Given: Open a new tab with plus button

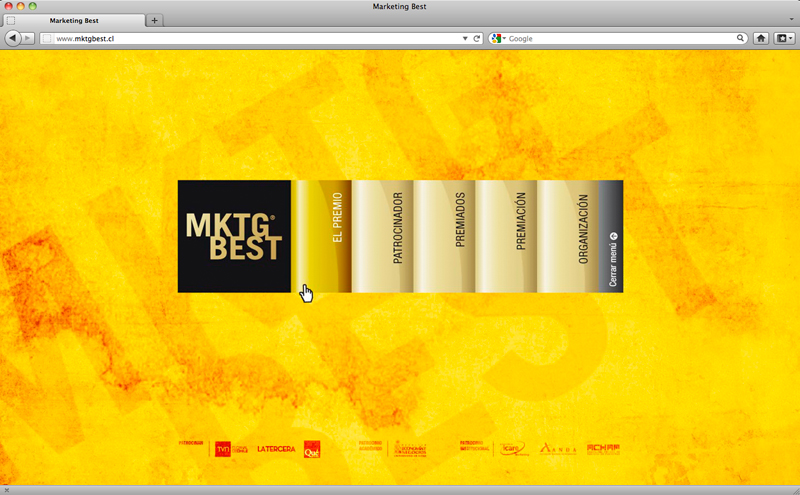Looking at the screenshot, I should click(154, 20).
